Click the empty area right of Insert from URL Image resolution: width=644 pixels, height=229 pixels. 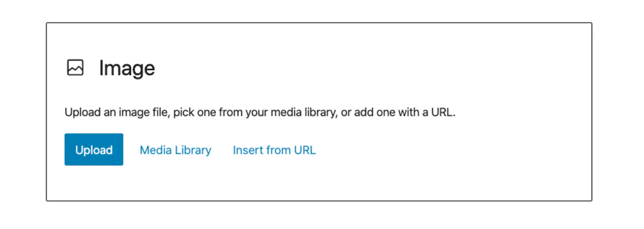(452, 150)
